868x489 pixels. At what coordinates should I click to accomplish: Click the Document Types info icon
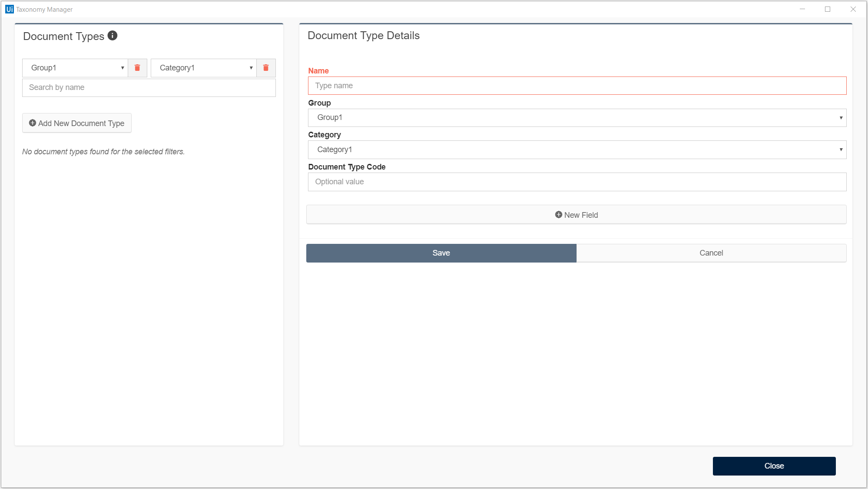click(x=113, y=36)
